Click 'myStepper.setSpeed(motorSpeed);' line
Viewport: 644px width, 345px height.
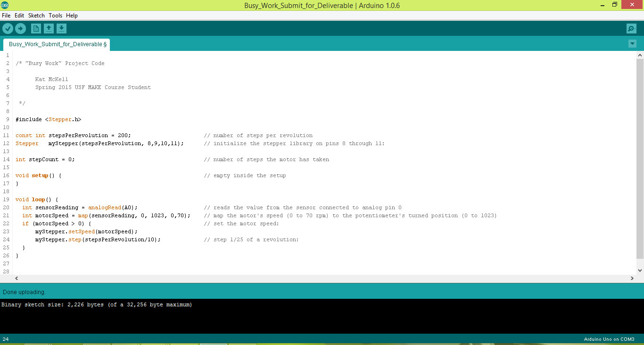86,231
